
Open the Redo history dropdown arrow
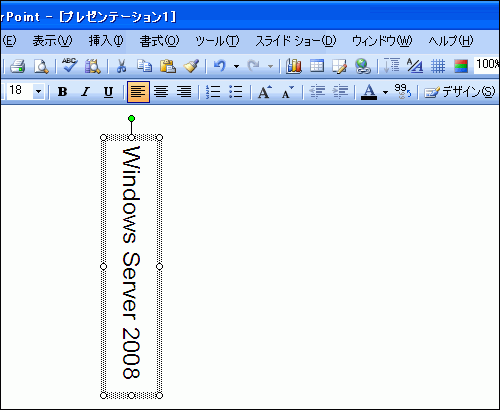(270, 66)
